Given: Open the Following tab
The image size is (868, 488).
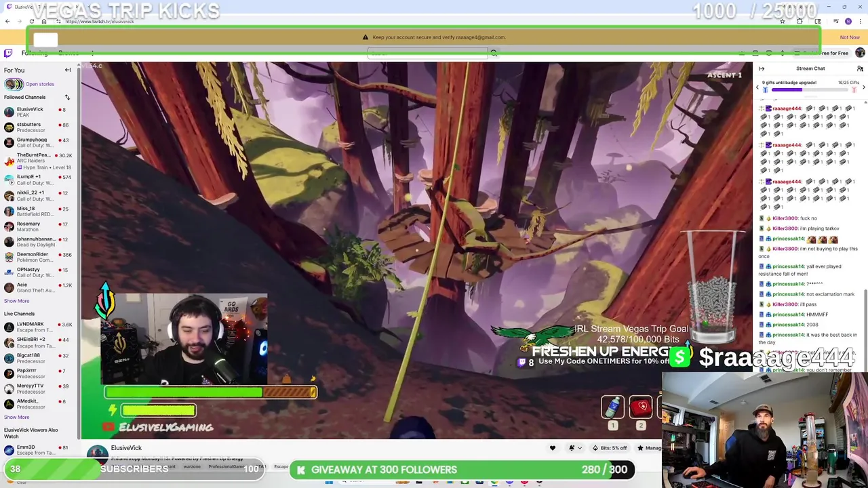Looking at the screenshot, I should click(34, 53).
